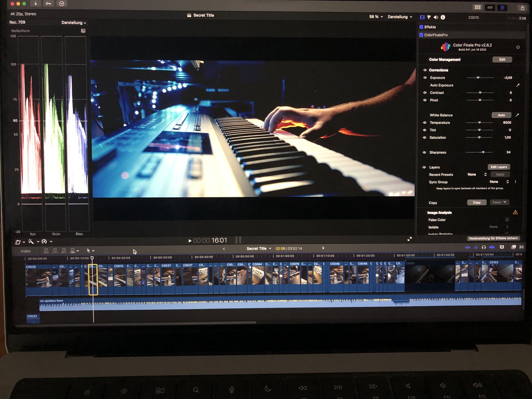Enter full screen viewer playback
The image size is (532, 399).
pos(410,239)
